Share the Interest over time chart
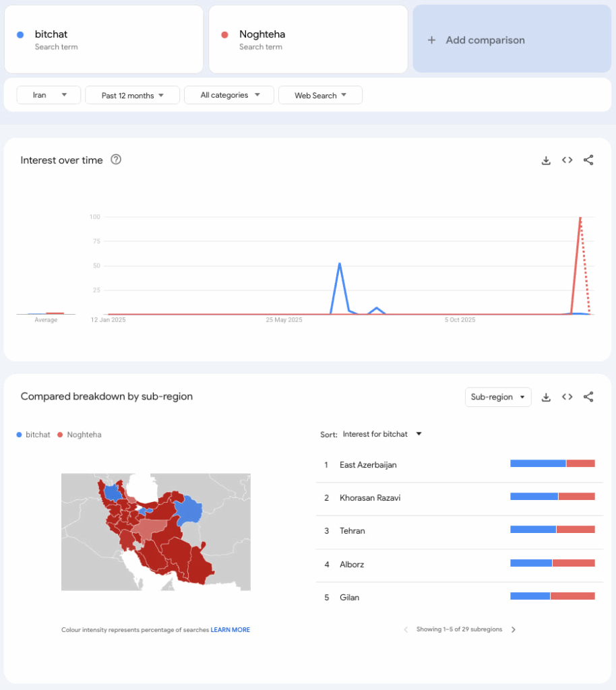The width and height of the screenshot is (616, 690). click(x=588, y=160)
